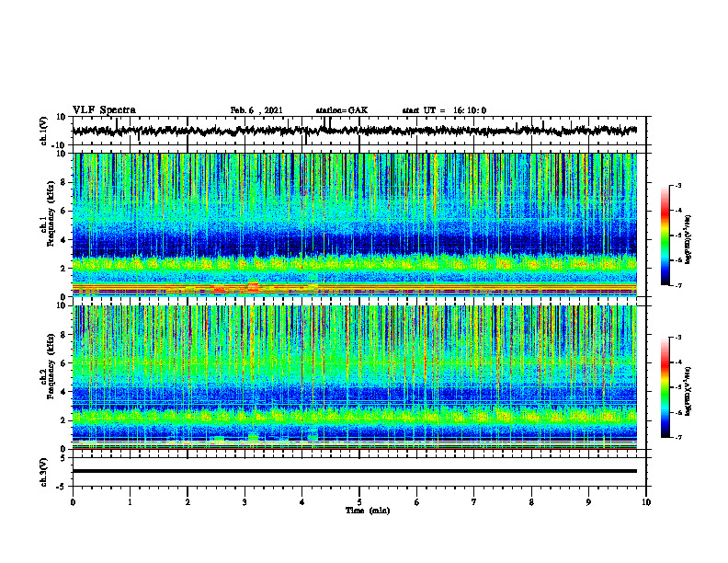Click the "8" kHz tick on the ch.2 frequency axis
This screenshot has height=563, width=728.
(x=63, y=335)
